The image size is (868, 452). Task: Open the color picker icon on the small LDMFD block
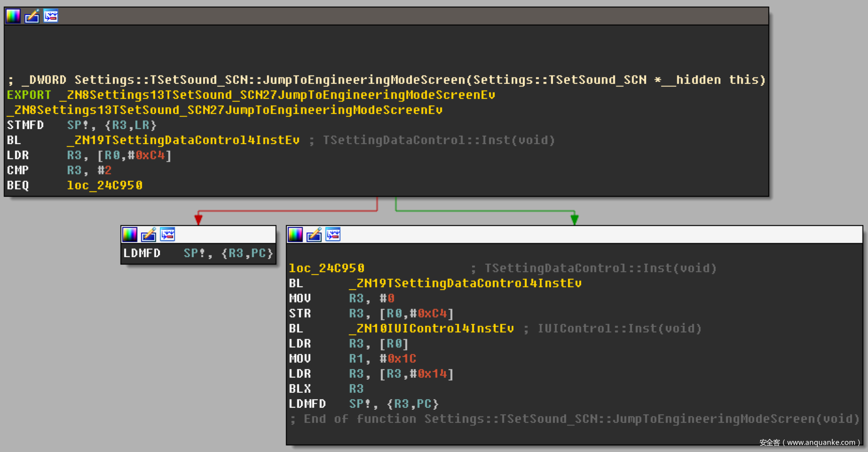pyautogui.click(x=129, y=235)
